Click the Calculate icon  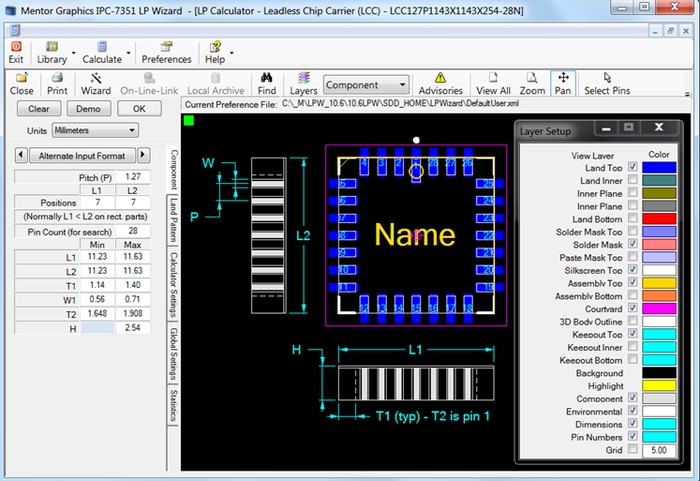click(x=102, y=46)
